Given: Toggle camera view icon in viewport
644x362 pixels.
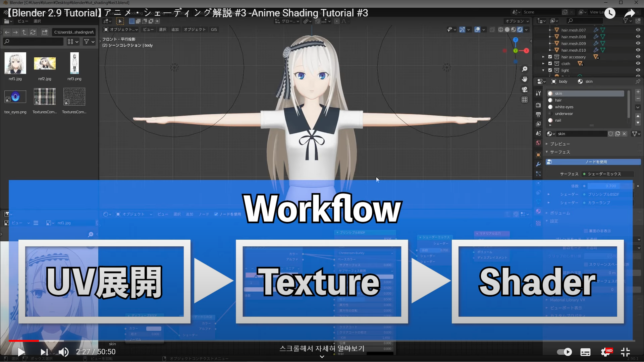Looking at the screenshot, I should pos(525,89).
